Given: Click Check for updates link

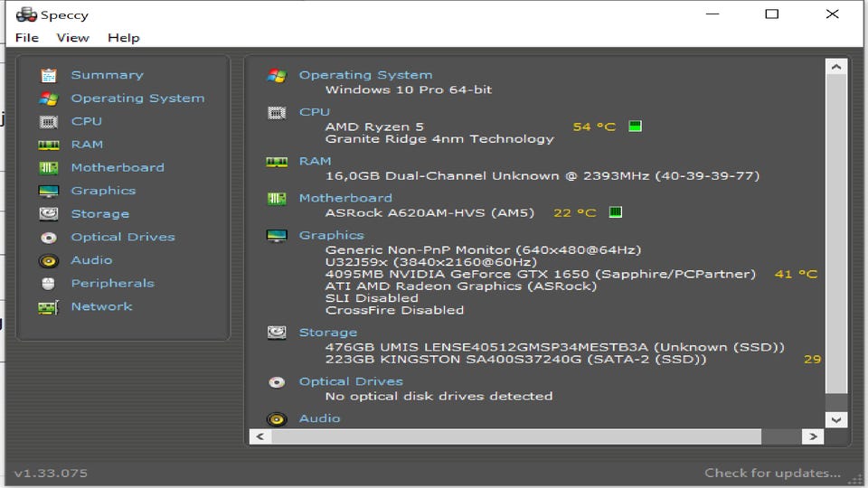Looking at the screenshot, I should pos(773,473).
